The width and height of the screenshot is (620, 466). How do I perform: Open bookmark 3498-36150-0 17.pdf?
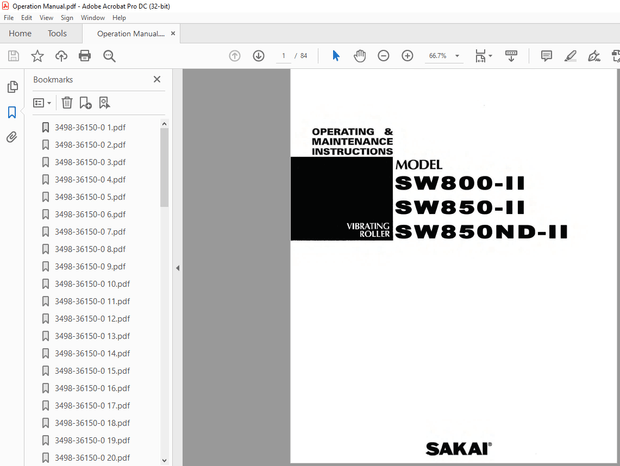click(x=92, y=406)
